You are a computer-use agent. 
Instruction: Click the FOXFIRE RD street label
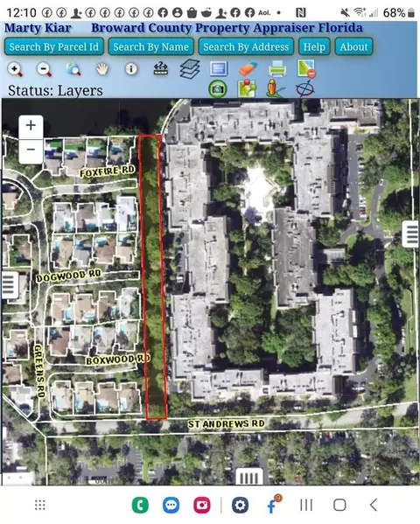pyautogui.click(x=107, y=171)
